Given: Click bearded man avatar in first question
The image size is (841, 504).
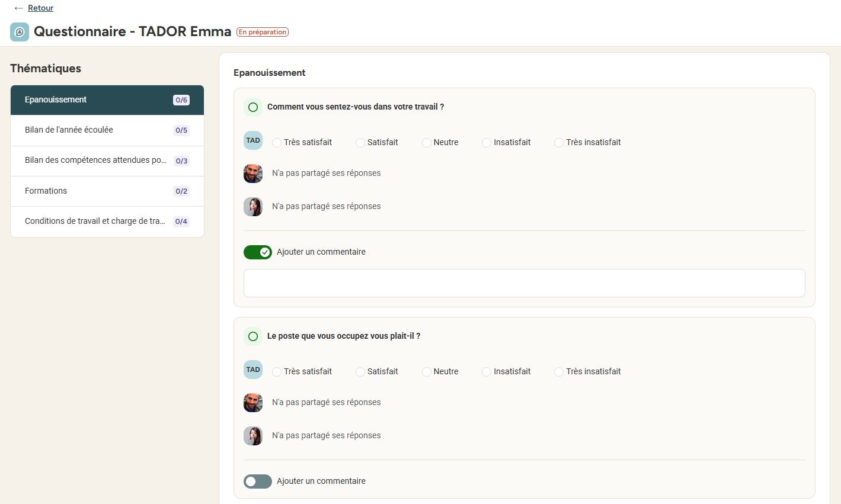Looking at the screenshot, I should [253, 174].
